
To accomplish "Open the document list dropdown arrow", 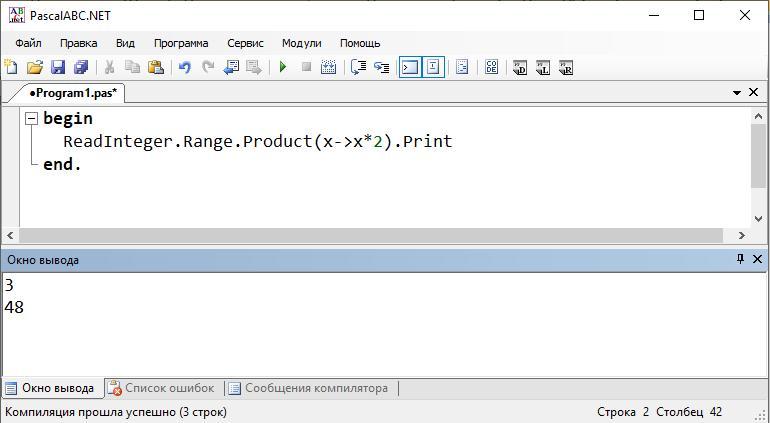I will (x=737, y=92).
